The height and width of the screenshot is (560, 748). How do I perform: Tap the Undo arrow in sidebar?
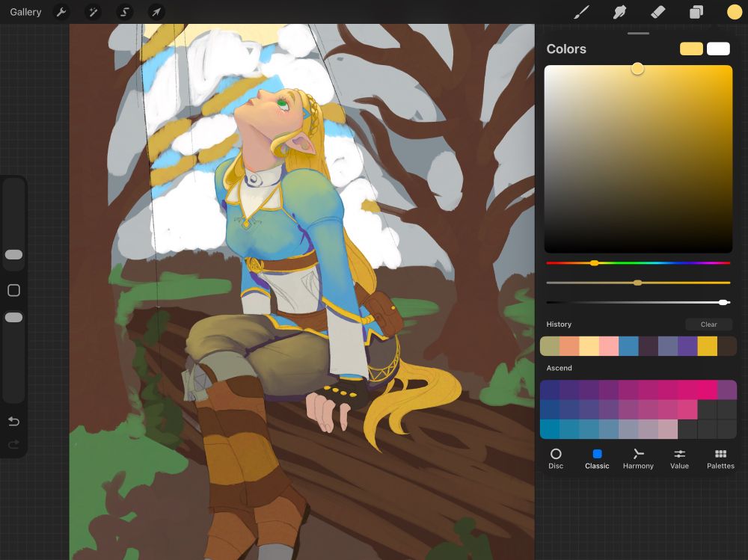pyautogui.click(x=13, y=422)
